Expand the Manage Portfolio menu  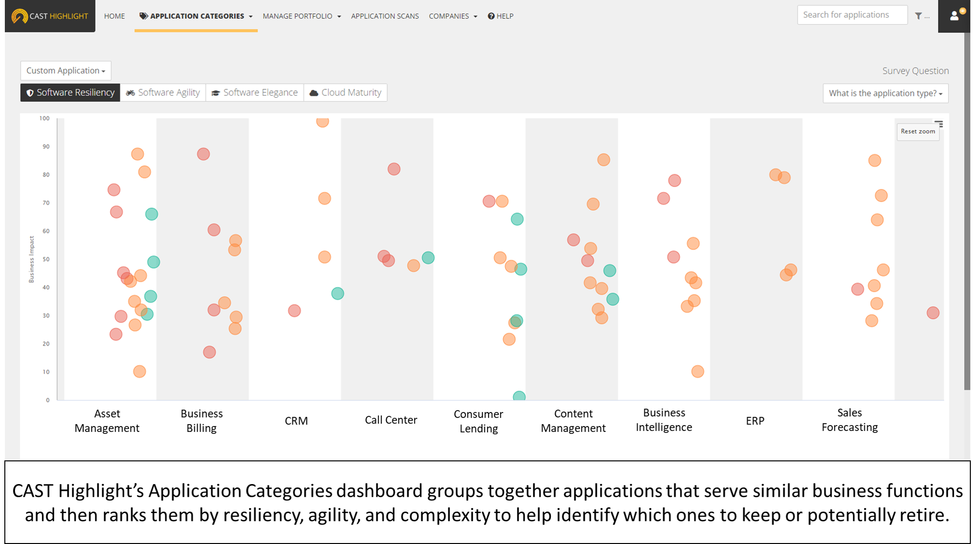coord(302,16)
